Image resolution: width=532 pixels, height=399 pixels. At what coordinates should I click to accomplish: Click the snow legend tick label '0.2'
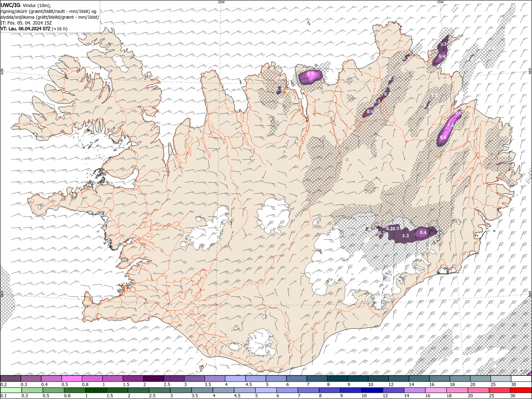click(x=4, y=384)
